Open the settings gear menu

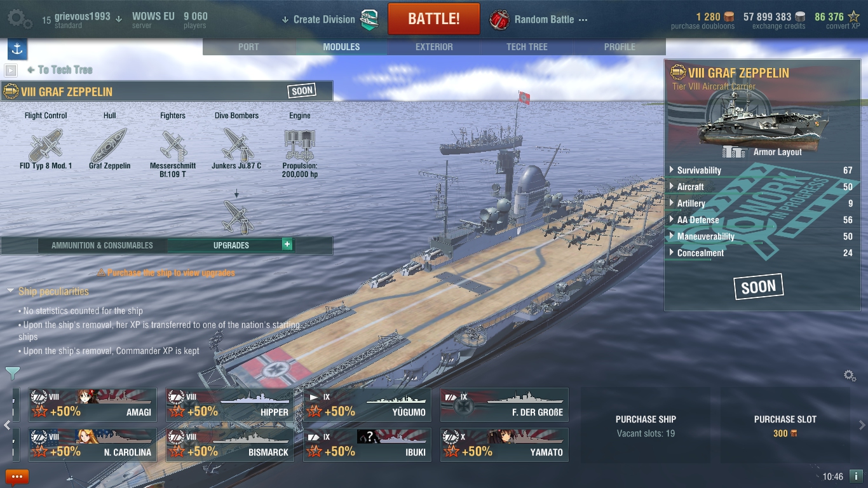click(20, 18)
